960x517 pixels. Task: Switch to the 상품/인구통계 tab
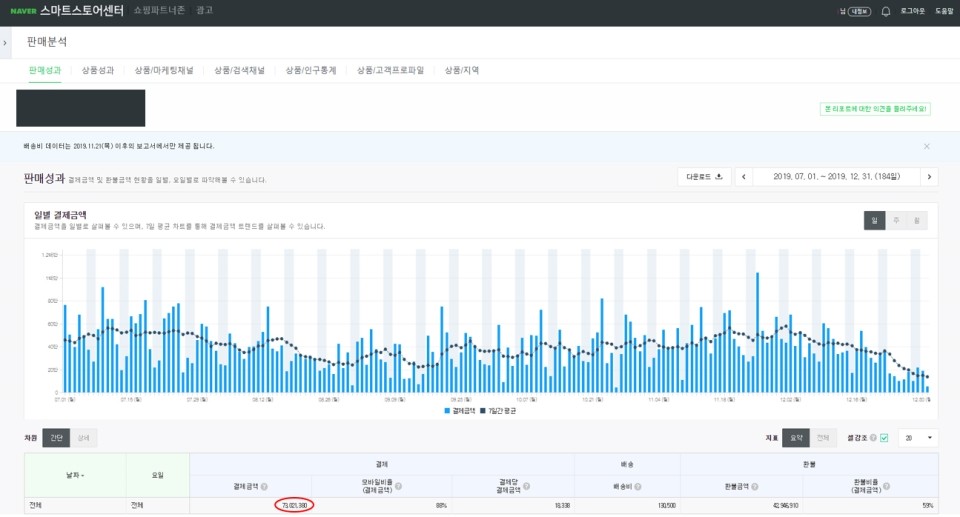tap(311, 70)
